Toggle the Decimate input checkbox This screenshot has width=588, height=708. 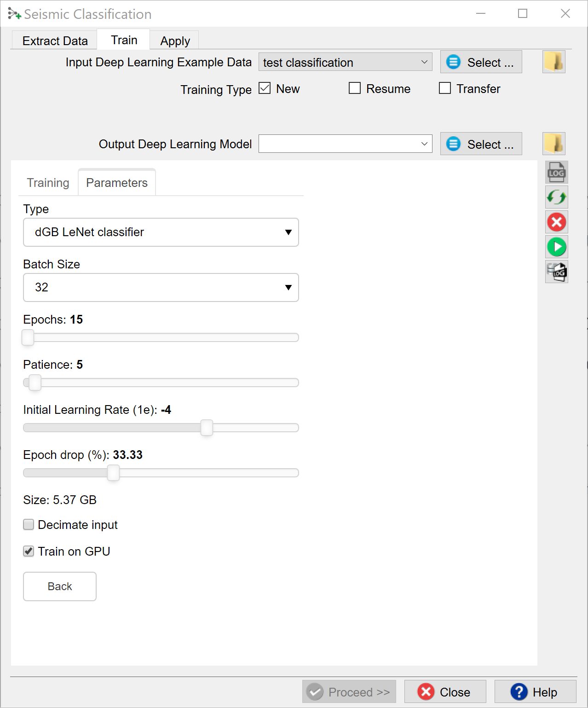tap(29, 525)
